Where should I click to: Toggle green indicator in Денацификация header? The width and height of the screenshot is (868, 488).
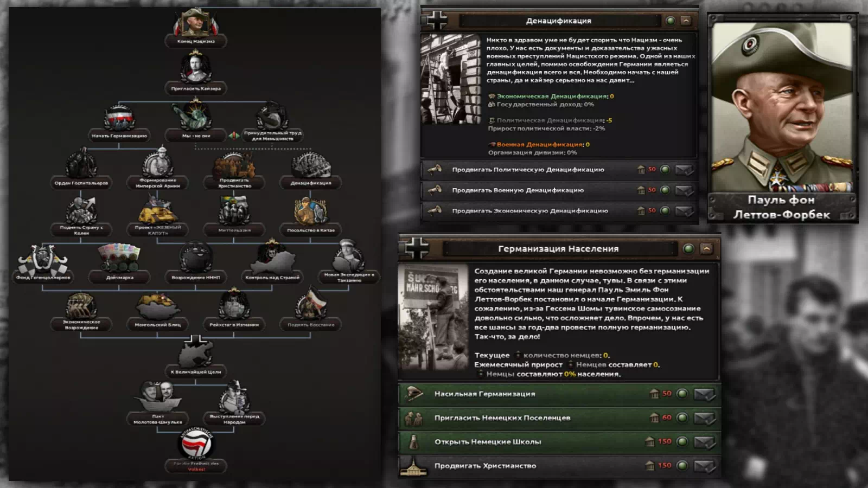pyautogui.click(x=671, y=21)
